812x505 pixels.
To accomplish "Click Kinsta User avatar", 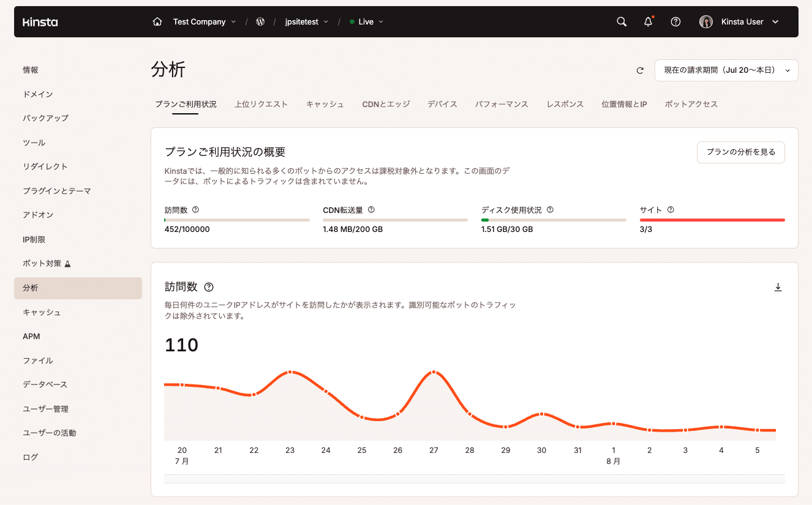I will (x=706, y=21).
